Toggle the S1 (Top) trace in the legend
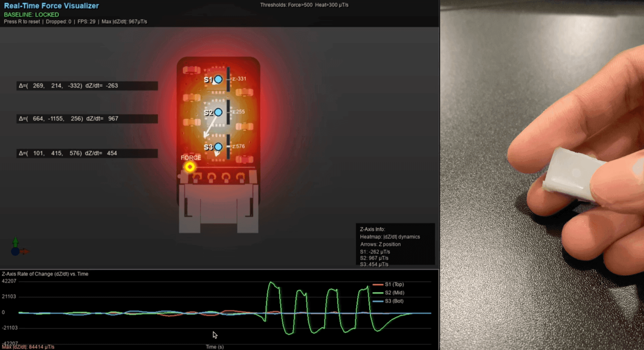644x350 pixels. click(389, 284)
